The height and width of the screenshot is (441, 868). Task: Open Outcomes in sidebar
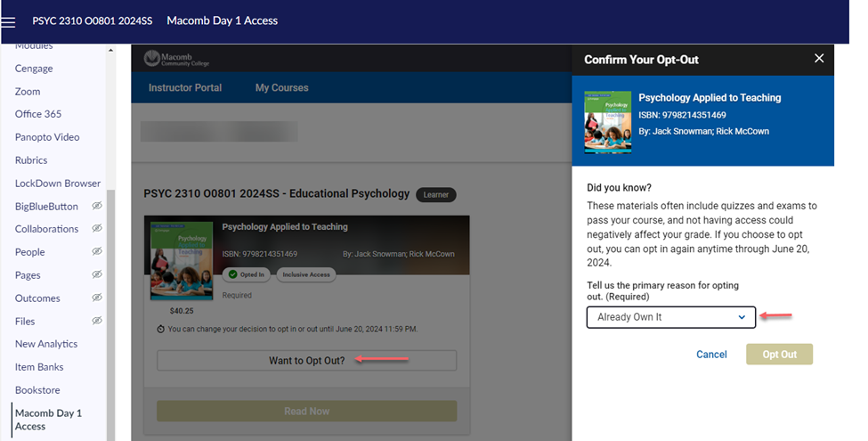pyautogui.click(x=37, y=298)
